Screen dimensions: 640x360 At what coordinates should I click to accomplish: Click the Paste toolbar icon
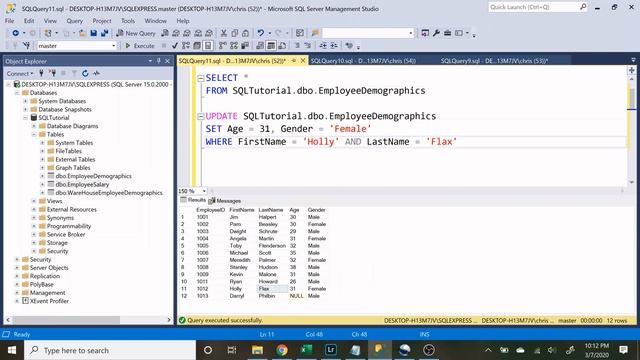point(245,33)
